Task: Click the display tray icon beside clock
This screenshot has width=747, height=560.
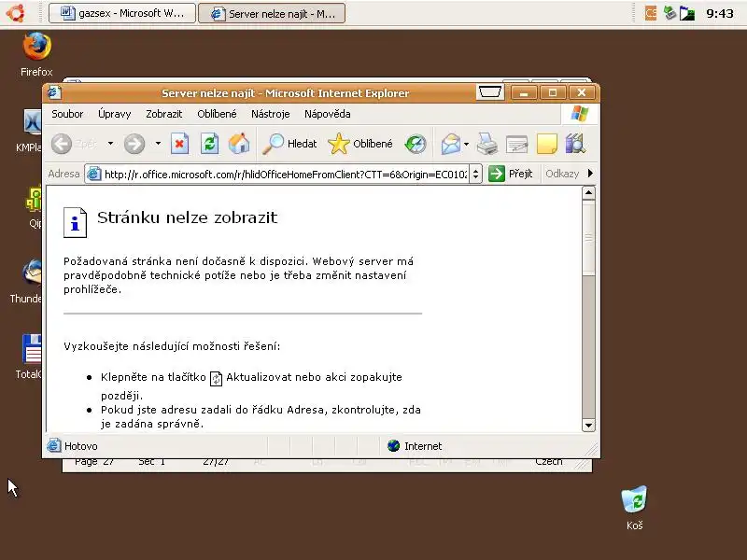Action: point(687,13)
